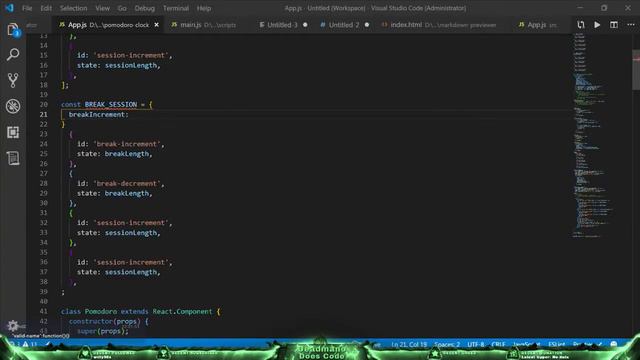The height and width of the screenshot is (360, 640).
Task: Click the const keyword on line 20
Action: pos(71,104)
